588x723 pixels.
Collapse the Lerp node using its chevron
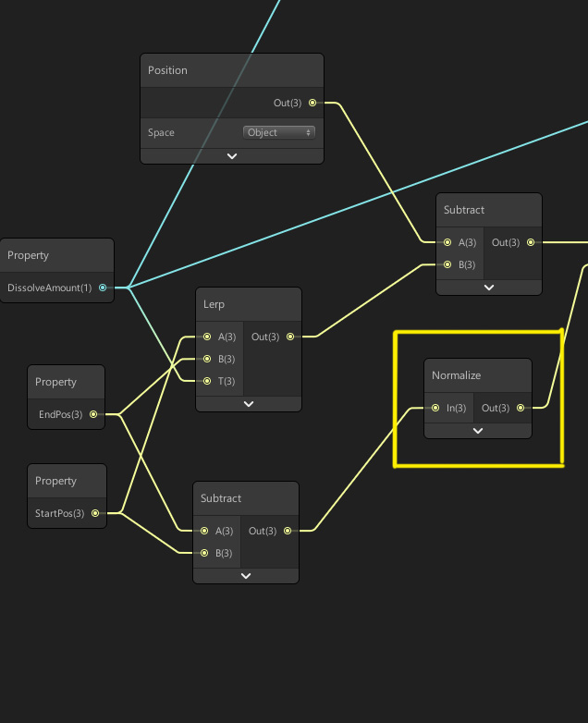[249, 404]
